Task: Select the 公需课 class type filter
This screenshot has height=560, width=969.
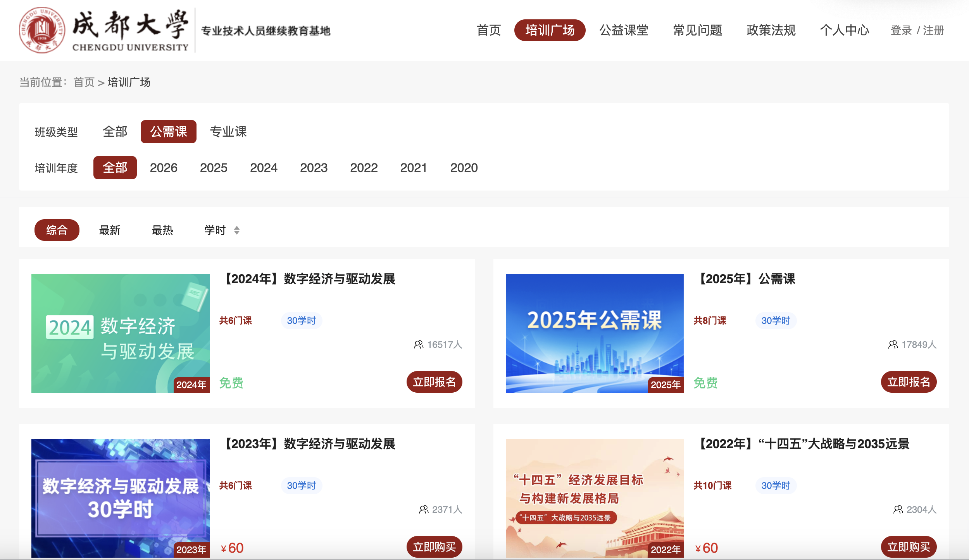Action: coord(168,132)
